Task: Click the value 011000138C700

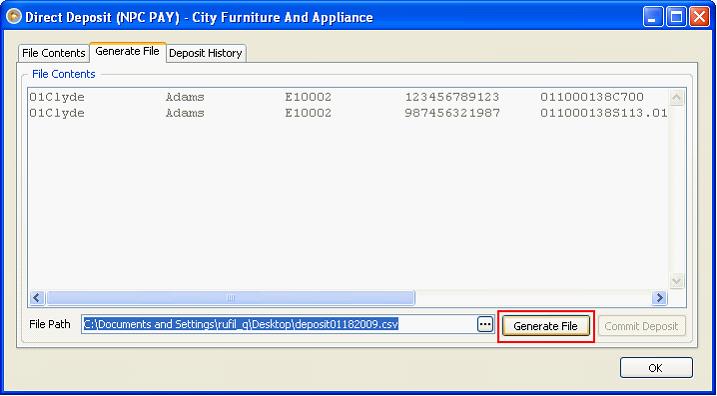Action: tap(592, 97)
